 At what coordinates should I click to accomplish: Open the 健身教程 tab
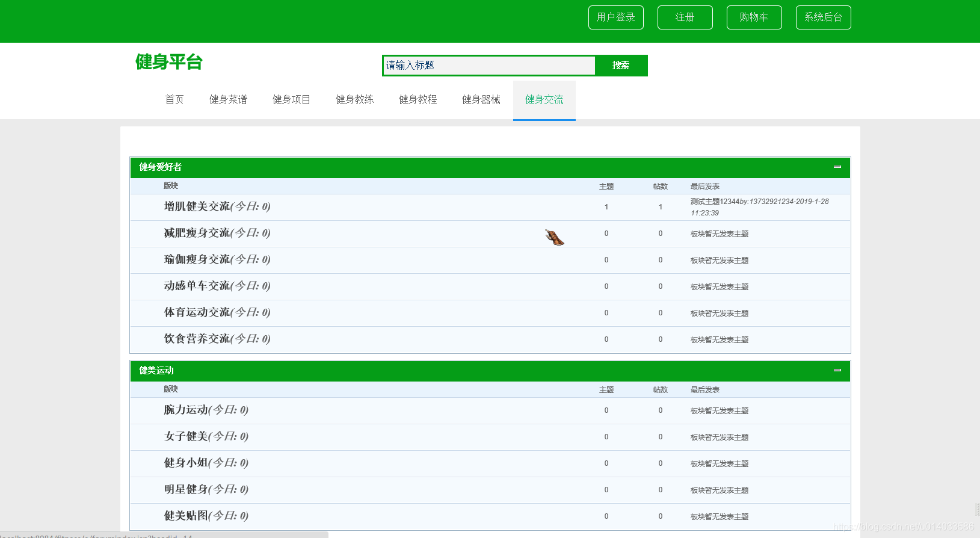click(x=418, y=100)
